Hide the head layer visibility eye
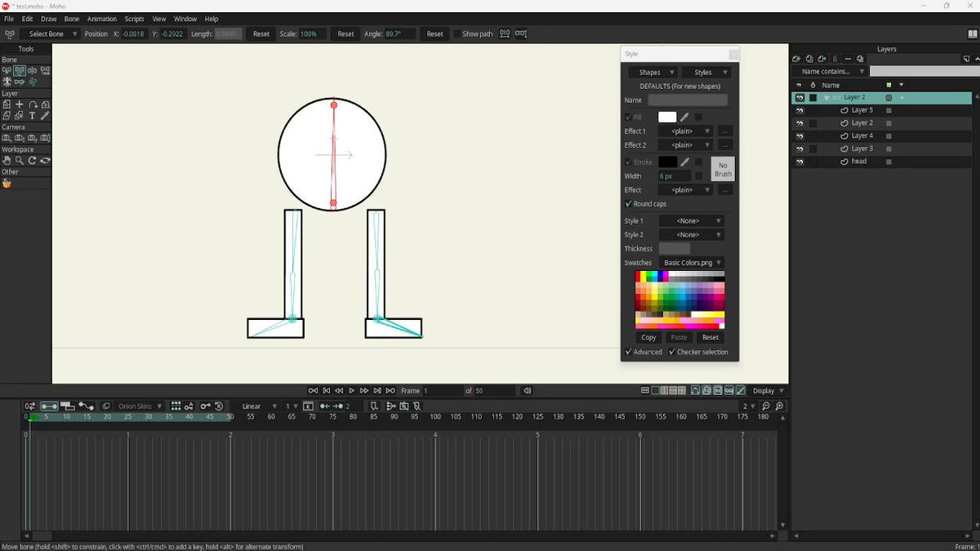980x551 pixels. (x=800, y=162)
